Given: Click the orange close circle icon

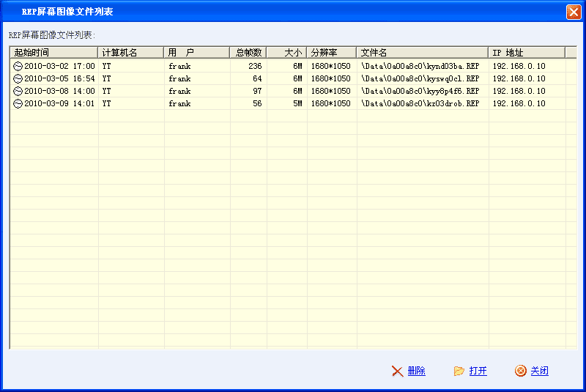Looking at the screenshot, I should coord(521,371).
